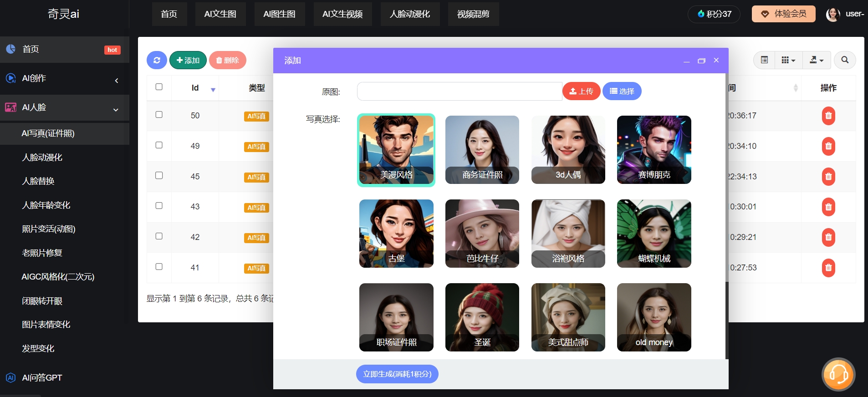This screenshot has width=868, height=397.
Task: Check the checkbox for row 49
Action: [x=159, y=145]
